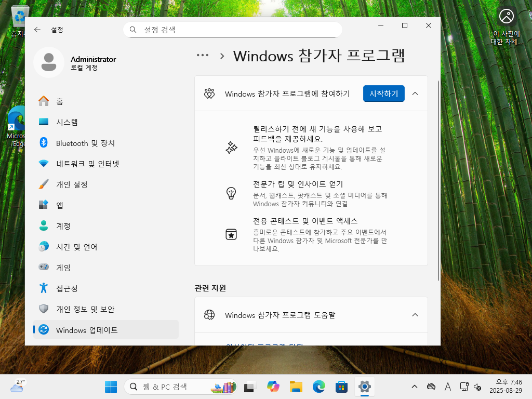This screenshot has height=399, width=532.
Task: Click the 시간 및 언어 globe clock icon
Action: coord(44,247)
